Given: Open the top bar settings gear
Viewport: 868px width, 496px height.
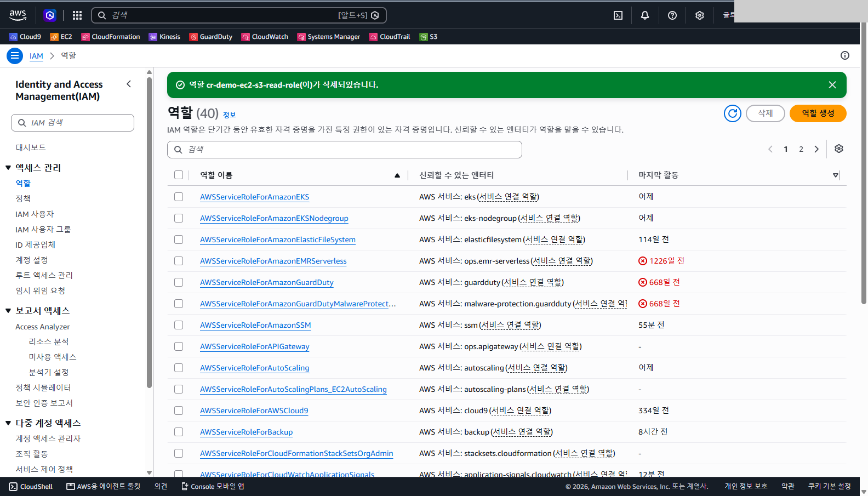Looking at the screenshot, I should click(700, 15).
